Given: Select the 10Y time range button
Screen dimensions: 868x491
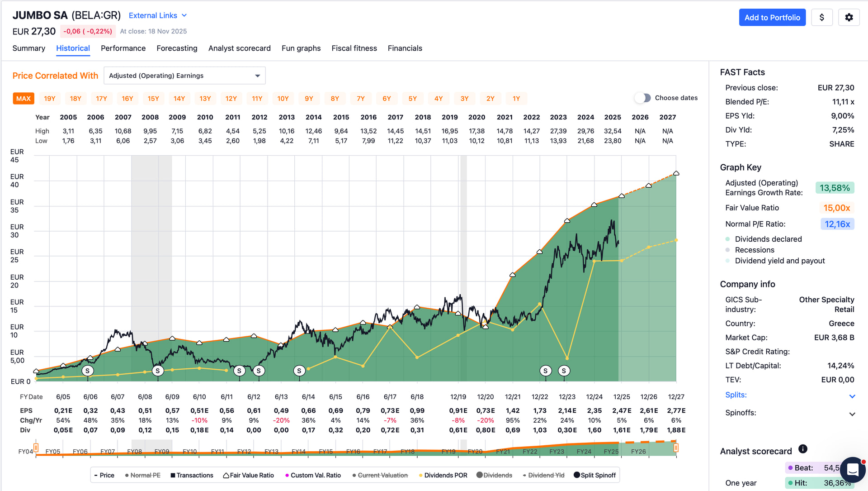Looking at the screenshot, I should (283, 99).
